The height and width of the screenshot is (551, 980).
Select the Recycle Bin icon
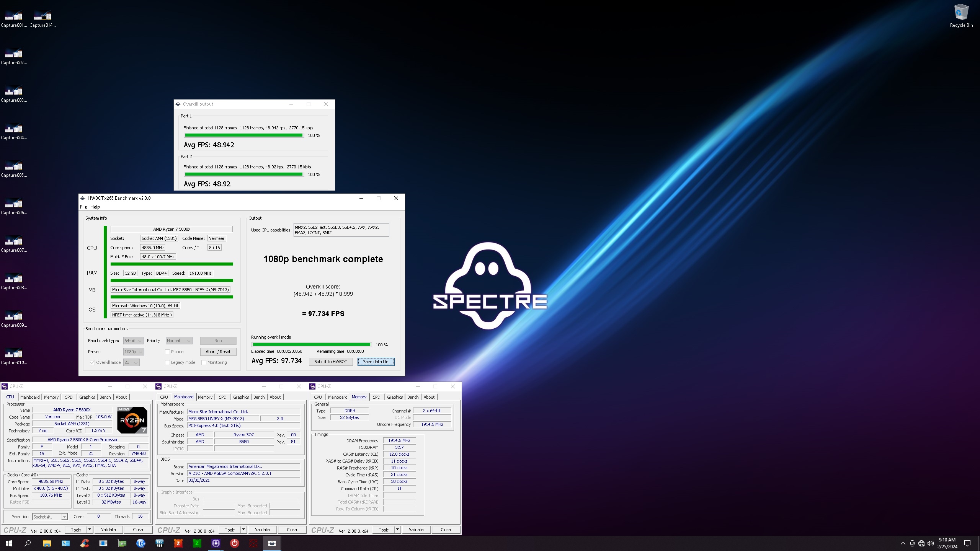961,16
